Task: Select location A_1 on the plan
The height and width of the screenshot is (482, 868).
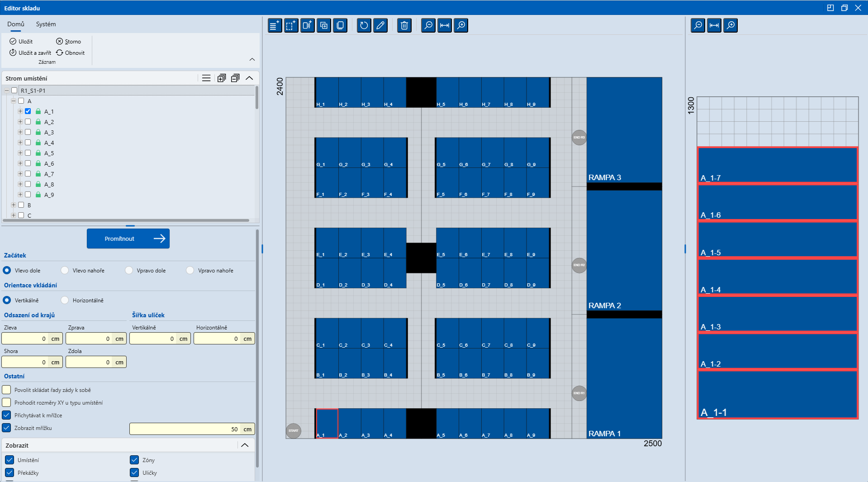Action: pyautogui.click(x=327, y=424)
